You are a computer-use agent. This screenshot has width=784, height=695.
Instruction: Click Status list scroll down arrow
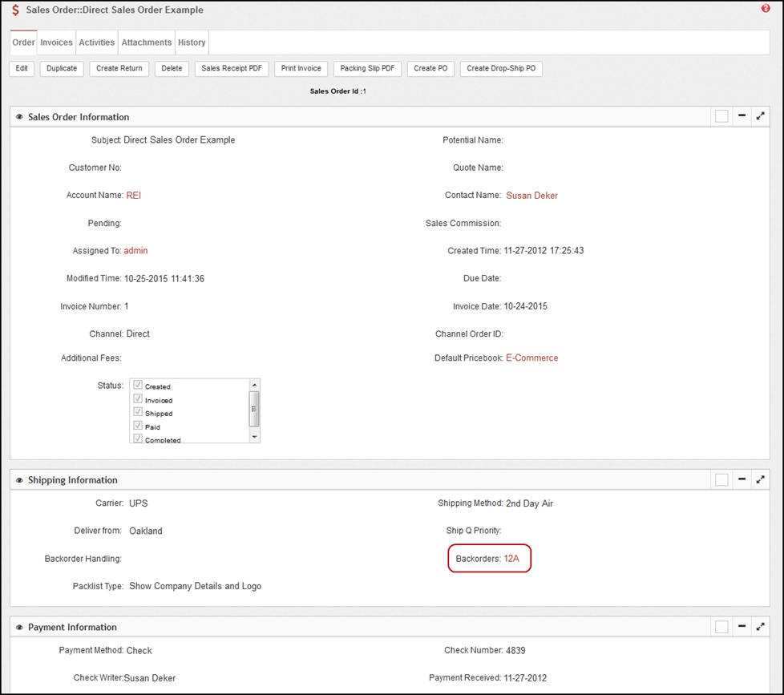point(254,437)
